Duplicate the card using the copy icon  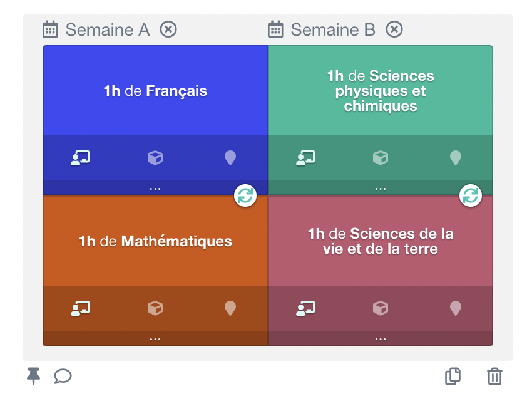pos(453,377)
